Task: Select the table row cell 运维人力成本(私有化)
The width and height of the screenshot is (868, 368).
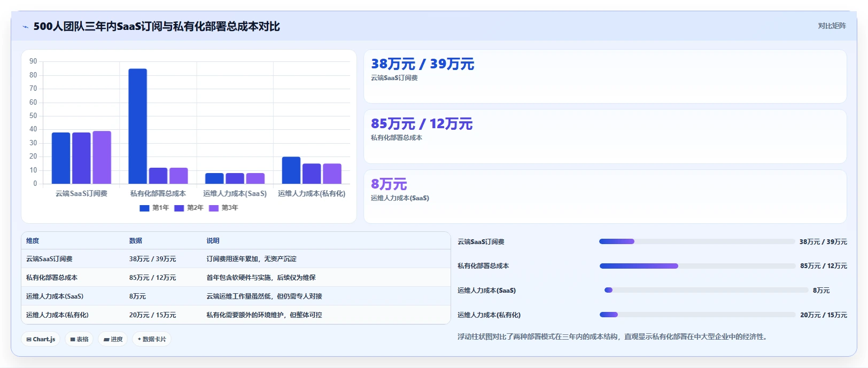Action: point(57,315)
